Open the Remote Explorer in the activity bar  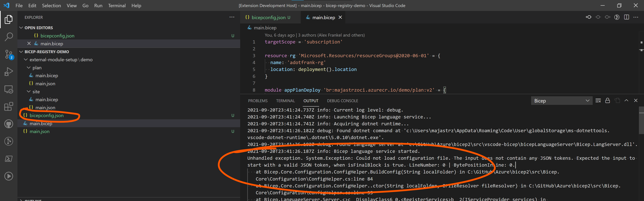(x=9, y=89)
